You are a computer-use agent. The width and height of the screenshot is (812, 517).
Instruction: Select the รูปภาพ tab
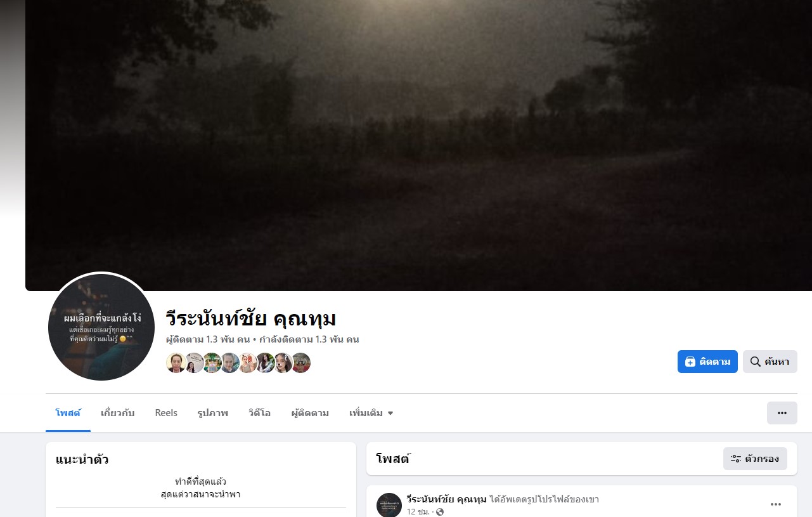coord(213,413)
